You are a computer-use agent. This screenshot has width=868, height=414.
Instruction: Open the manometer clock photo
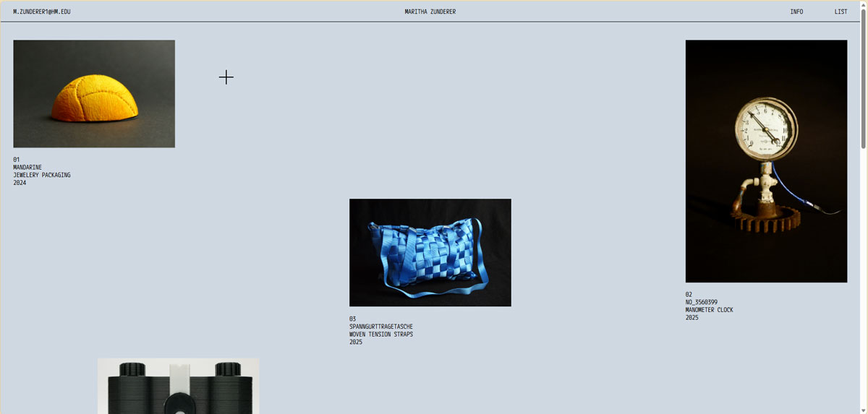[x=766, y=161]
